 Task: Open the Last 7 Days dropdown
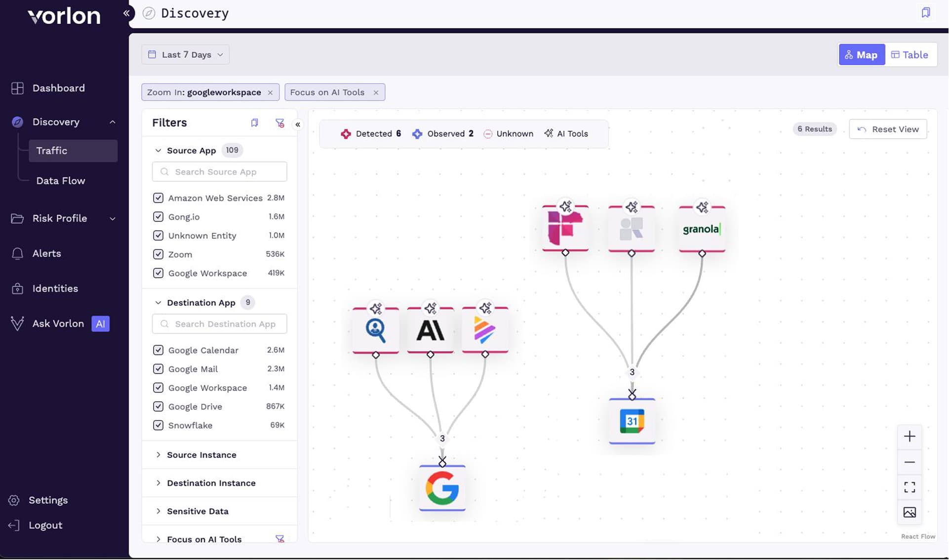(186, 55)
